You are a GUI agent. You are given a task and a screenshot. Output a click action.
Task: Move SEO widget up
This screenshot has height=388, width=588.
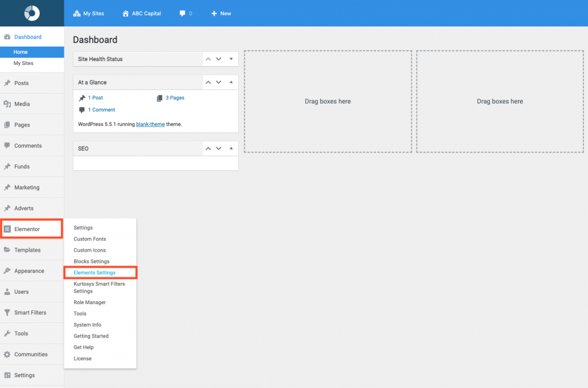(208, 149)
